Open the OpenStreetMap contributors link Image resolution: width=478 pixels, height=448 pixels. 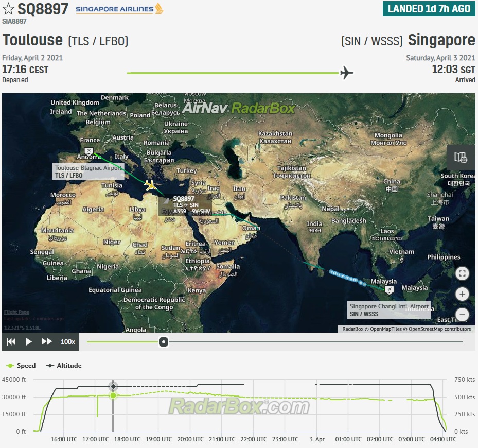tap(439, 329)
